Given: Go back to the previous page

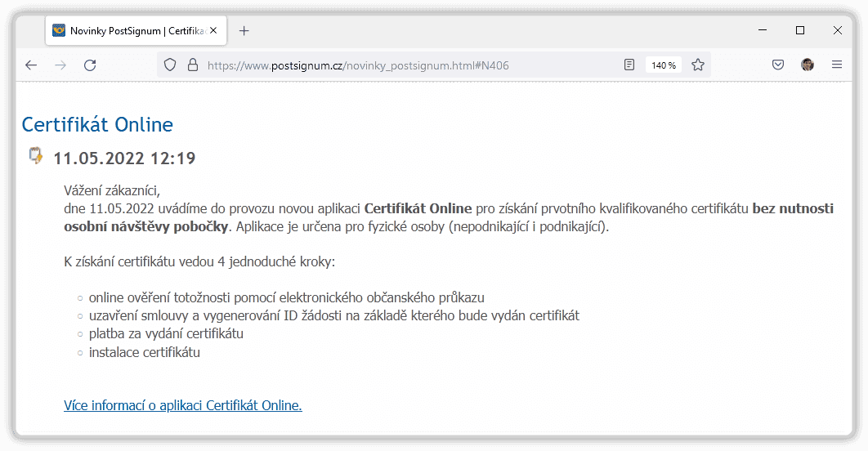Looking at the screenshot, I should (31, 65).
